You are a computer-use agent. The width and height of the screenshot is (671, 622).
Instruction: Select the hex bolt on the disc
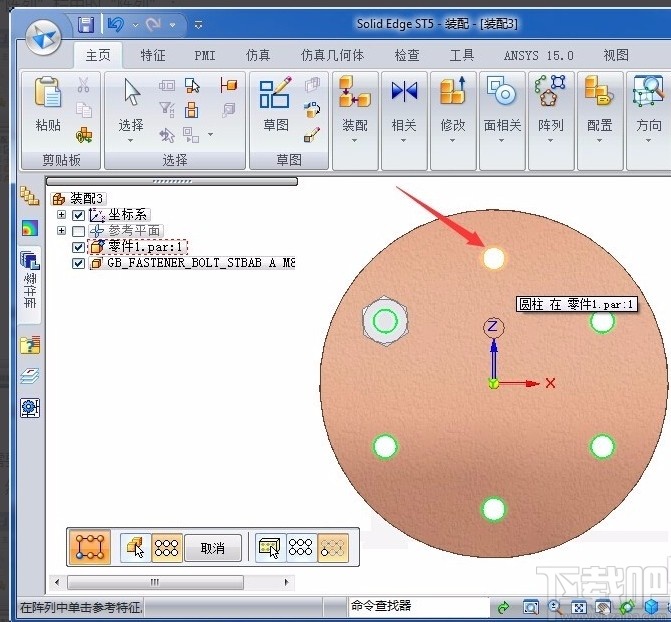click(385, 321)
